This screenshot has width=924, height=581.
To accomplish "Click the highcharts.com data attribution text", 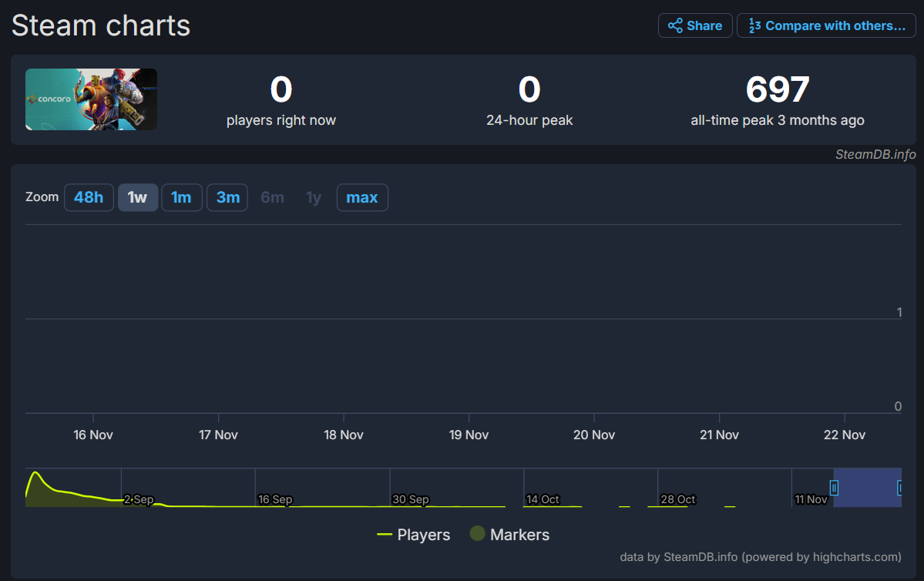I will pos(760,557).
